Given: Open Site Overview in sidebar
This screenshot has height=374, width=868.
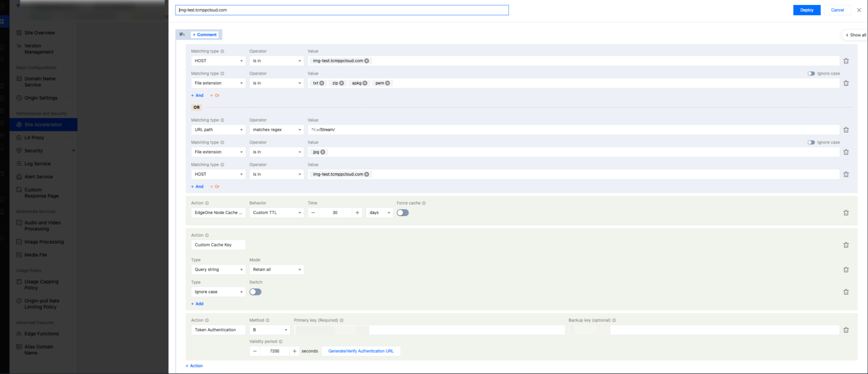Looking at the screenshot, I should point(39,33).
